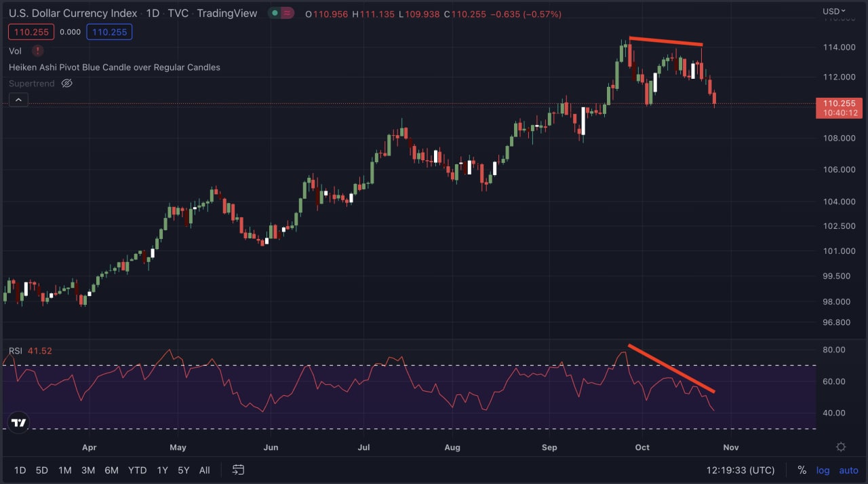Switch to the 1Y date range
This screenshot has height=484, width=868.
tap(163, 470)
